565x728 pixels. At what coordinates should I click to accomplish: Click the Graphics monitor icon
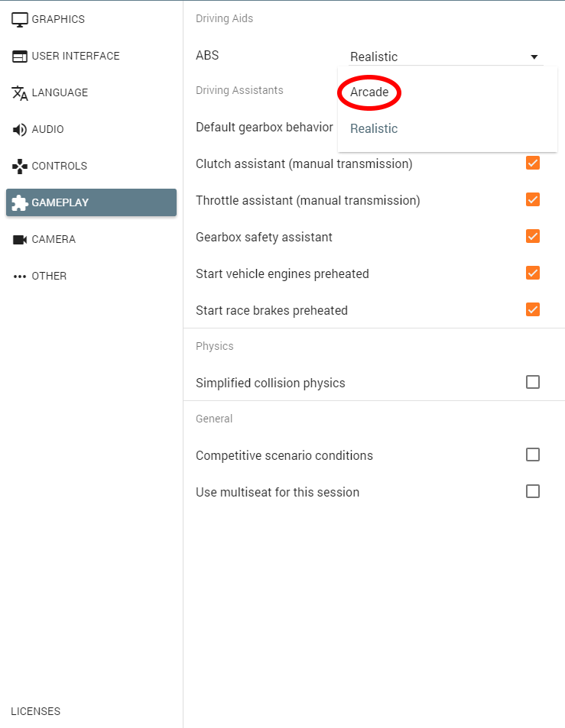(20, 20)
